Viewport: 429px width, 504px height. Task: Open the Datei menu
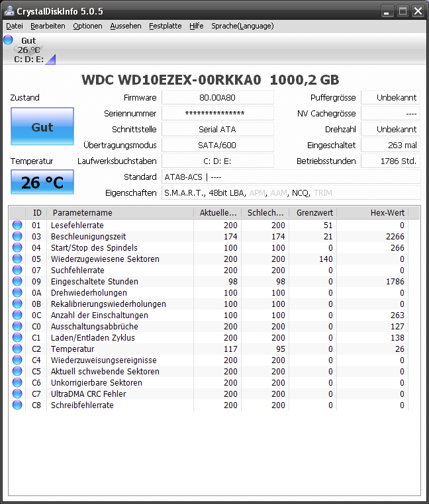[x=15, y=26]
